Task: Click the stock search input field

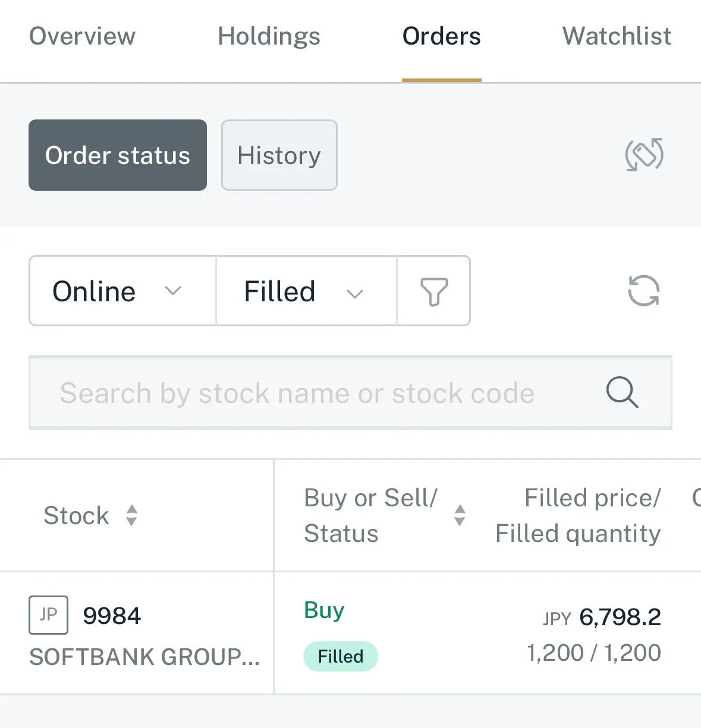Action: [350, 392]
